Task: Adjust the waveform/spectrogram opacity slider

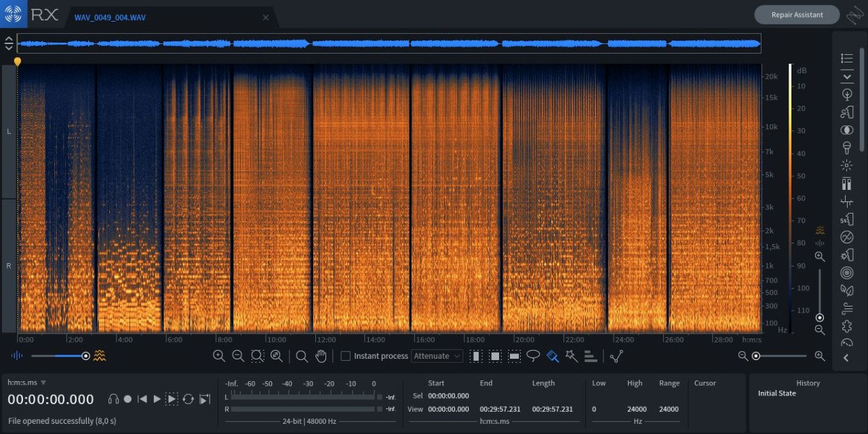Action: [85, 356]
